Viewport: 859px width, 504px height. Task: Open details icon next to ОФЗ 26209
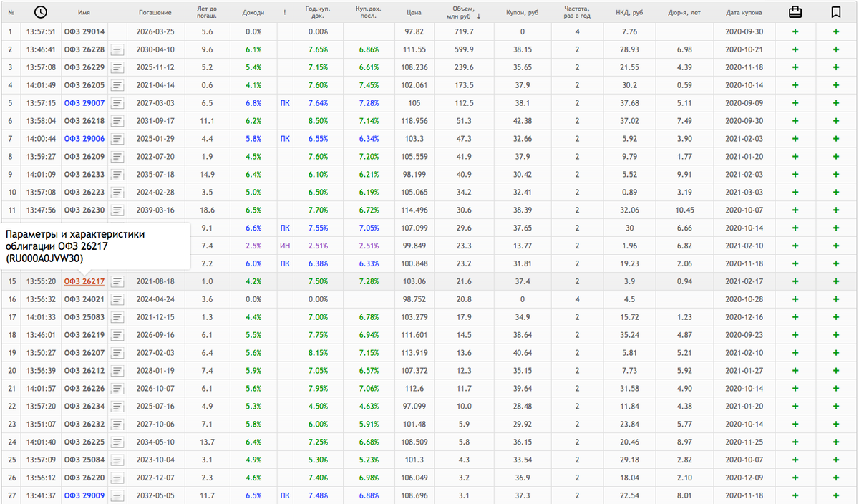point(117,157)
